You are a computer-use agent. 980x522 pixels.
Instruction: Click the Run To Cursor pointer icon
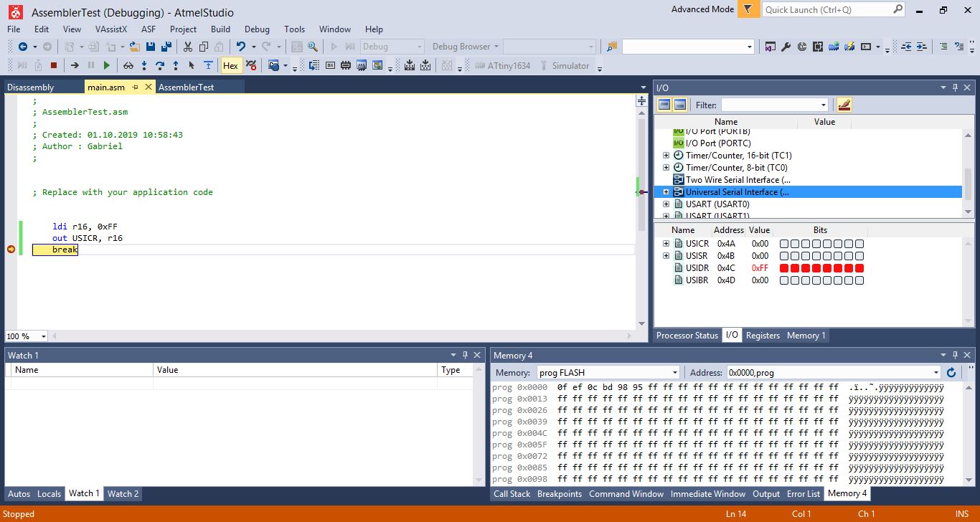point(192,65)
